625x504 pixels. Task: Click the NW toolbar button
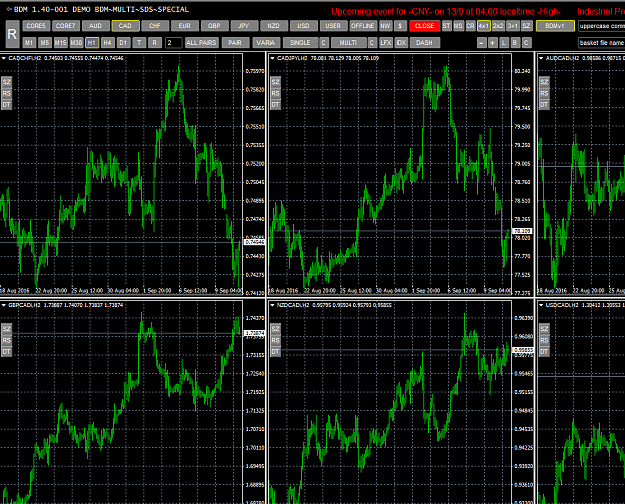tap(385, 26)
